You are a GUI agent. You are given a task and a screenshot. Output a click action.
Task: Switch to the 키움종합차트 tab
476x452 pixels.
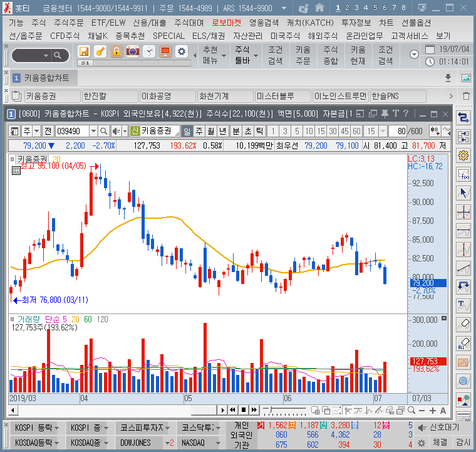44,78
